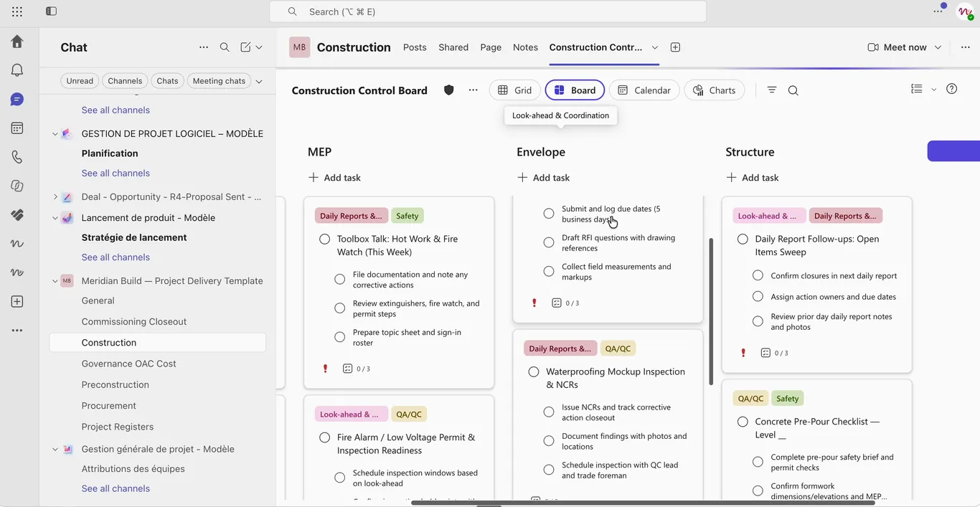Open chat list more options ellipsis
Viewport: 980px width, 507px height.
pos(204,47)
